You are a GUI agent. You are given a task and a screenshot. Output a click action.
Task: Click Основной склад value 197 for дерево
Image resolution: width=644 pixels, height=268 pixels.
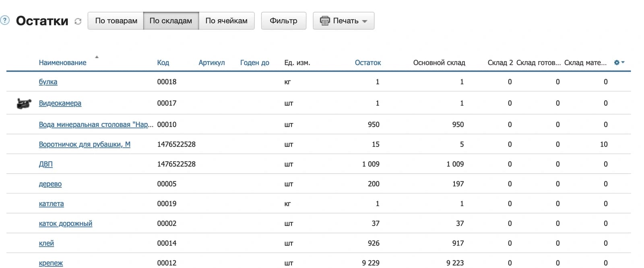point(458,184)
